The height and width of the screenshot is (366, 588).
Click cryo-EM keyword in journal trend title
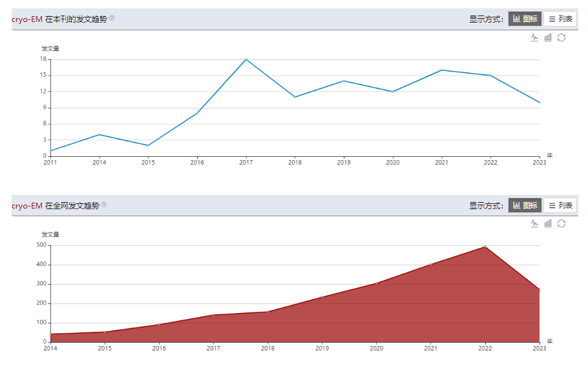click(x=26, y=19)
